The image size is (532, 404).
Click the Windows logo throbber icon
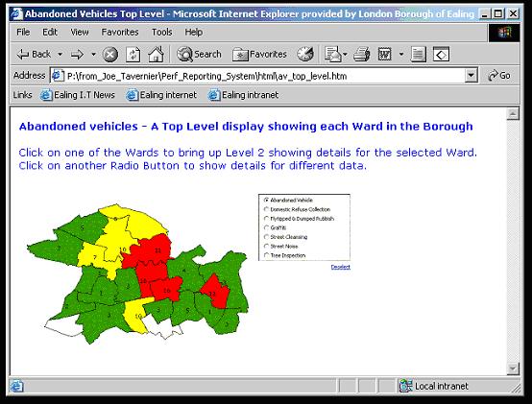click(504, 33)
